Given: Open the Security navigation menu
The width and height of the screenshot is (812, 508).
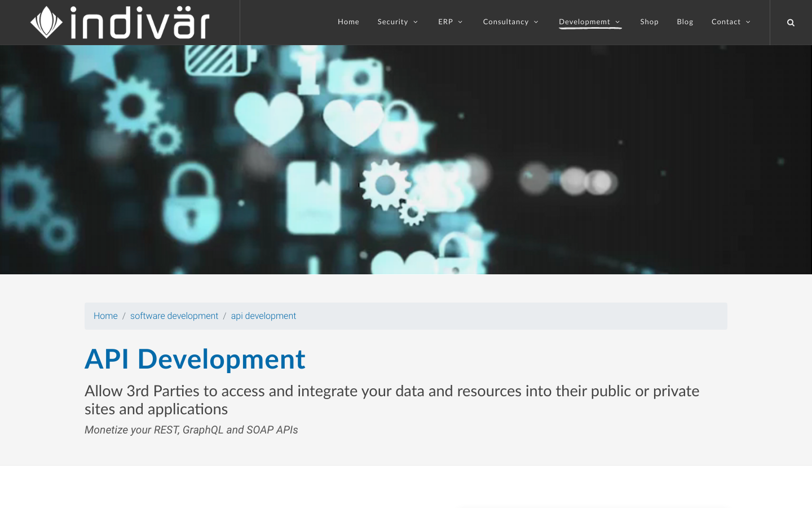Looking at the screenshot, I should point(392,22).
